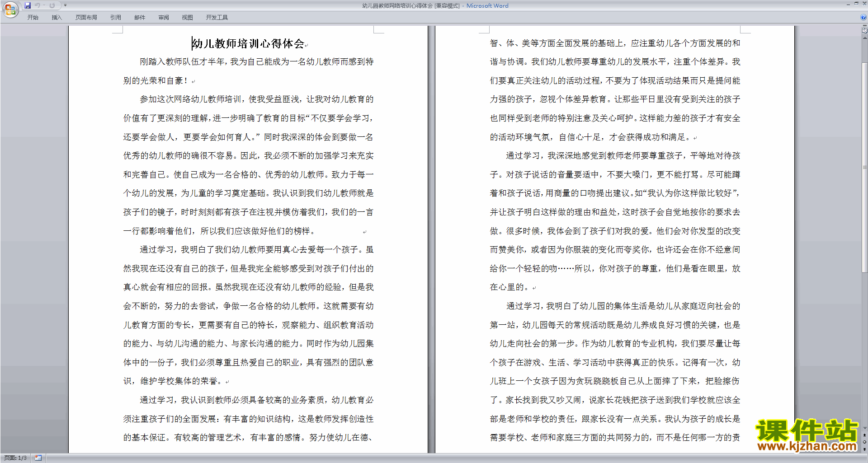The image size is (868, 463).
Task: Open the 插入 ribbon tab
Action: coord(57,17)
